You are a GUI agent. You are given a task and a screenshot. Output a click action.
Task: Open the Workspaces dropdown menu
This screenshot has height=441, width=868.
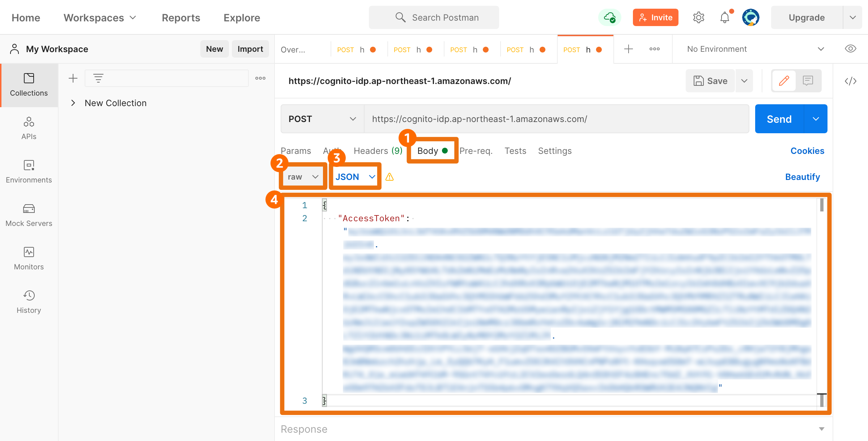tap(100, 18)
